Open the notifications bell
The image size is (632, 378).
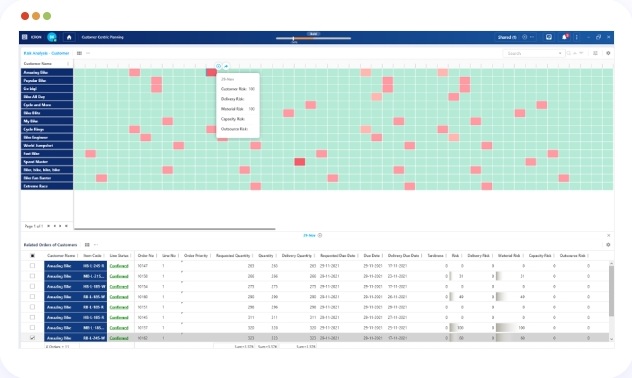(x=564, y=37)
